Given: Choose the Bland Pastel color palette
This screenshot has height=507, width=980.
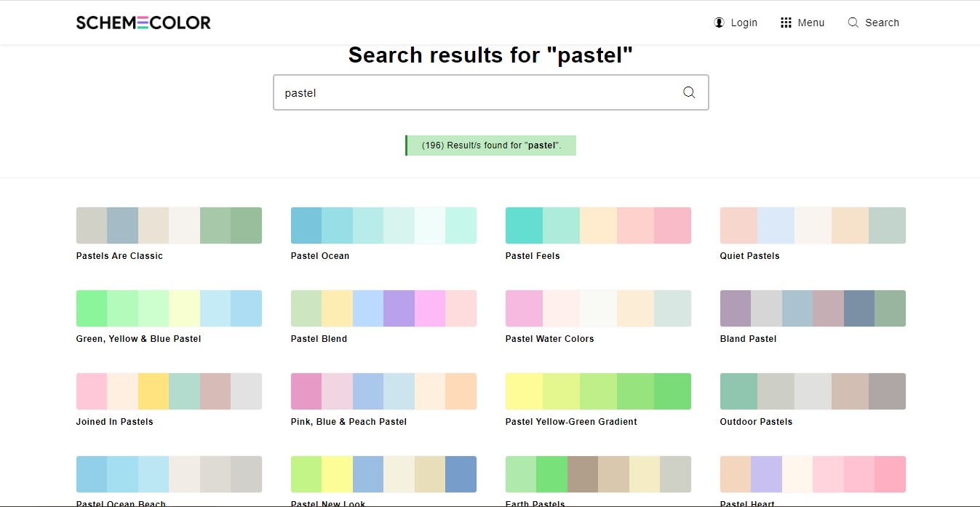Looking at the screenshot, I should click(813, 308).
